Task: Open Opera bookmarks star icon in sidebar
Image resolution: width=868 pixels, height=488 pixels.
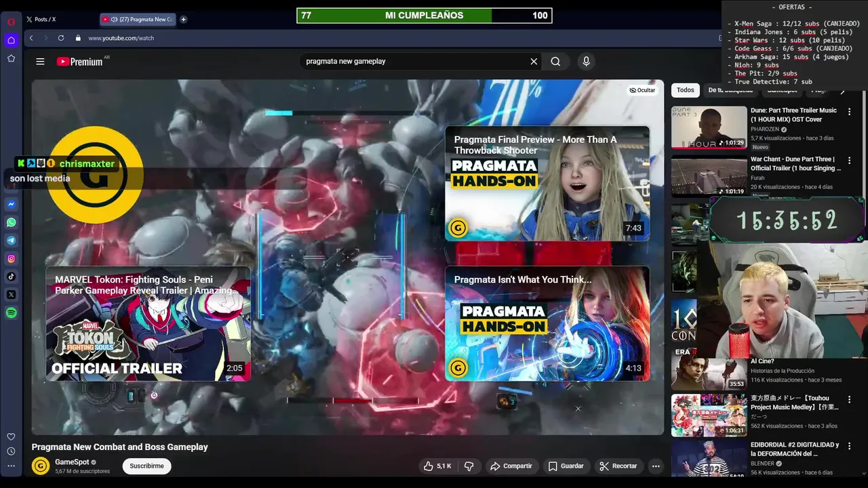Action: (x=11, y=58)
